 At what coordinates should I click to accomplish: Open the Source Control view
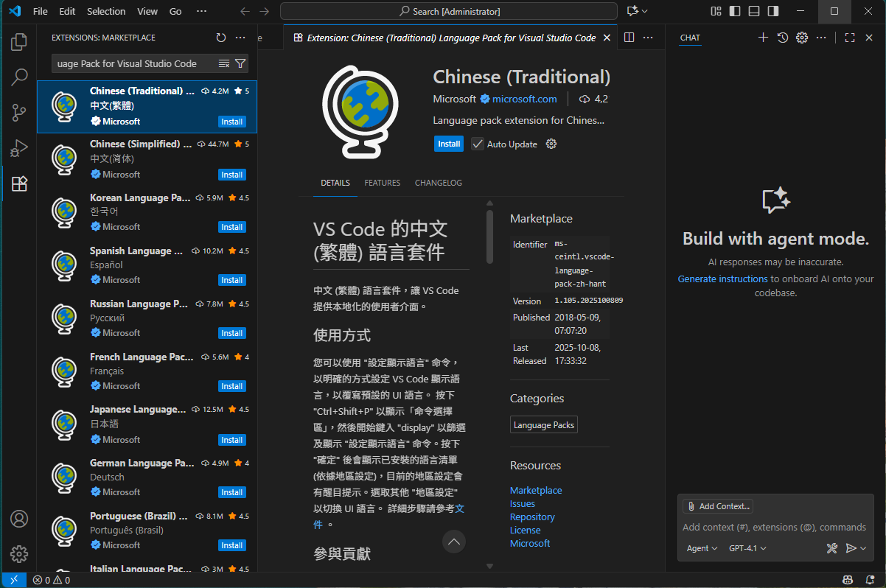(19, 113)
